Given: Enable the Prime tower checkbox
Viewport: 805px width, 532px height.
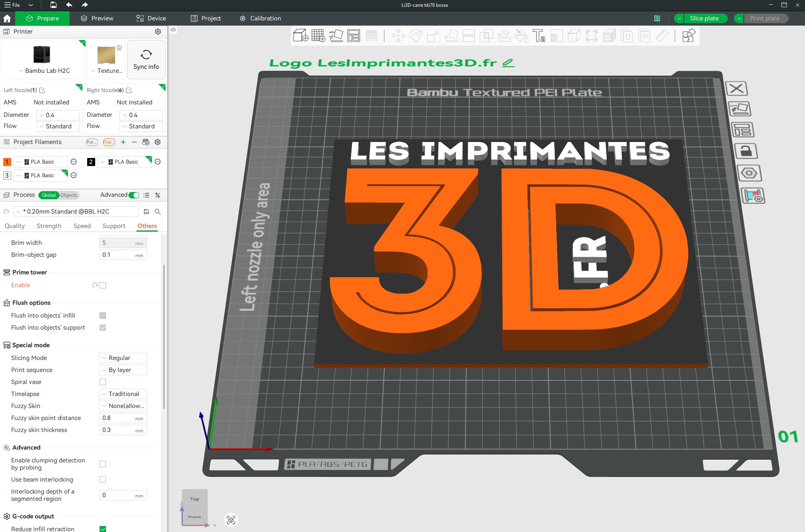Looking at the screenshot, I should click(103, 285).
